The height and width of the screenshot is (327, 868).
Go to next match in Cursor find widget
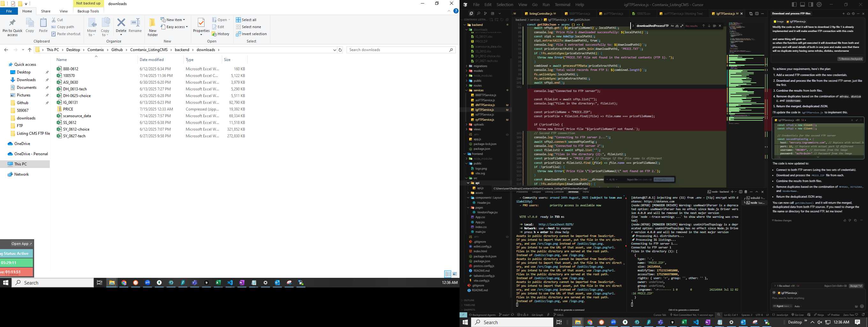[x=709, y=26]
